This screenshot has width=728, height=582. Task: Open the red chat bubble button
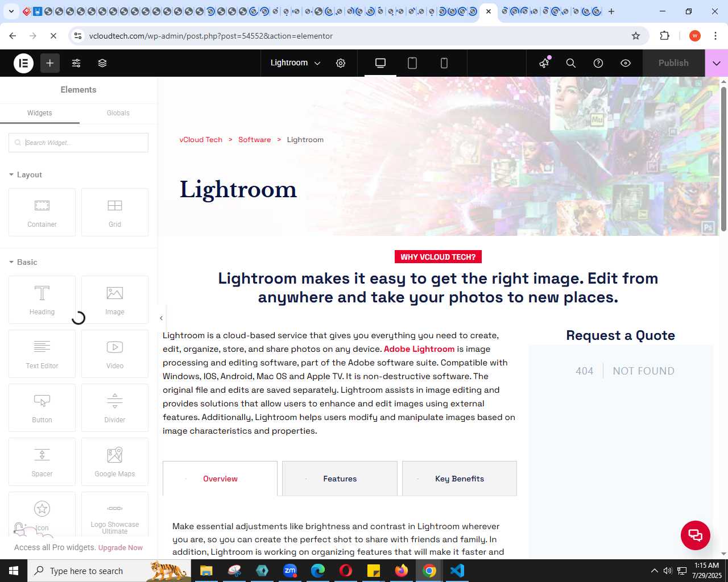(x=696, y=535)
